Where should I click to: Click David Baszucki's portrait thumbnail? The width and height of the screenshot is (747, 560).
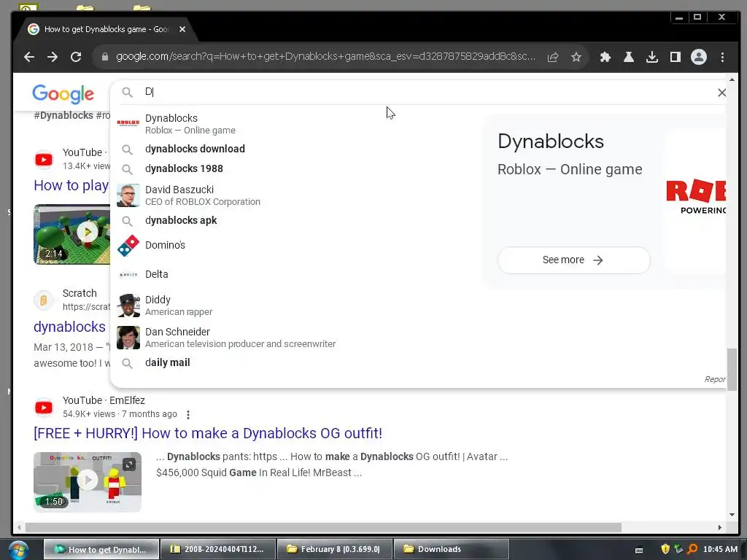click(128, 195)
